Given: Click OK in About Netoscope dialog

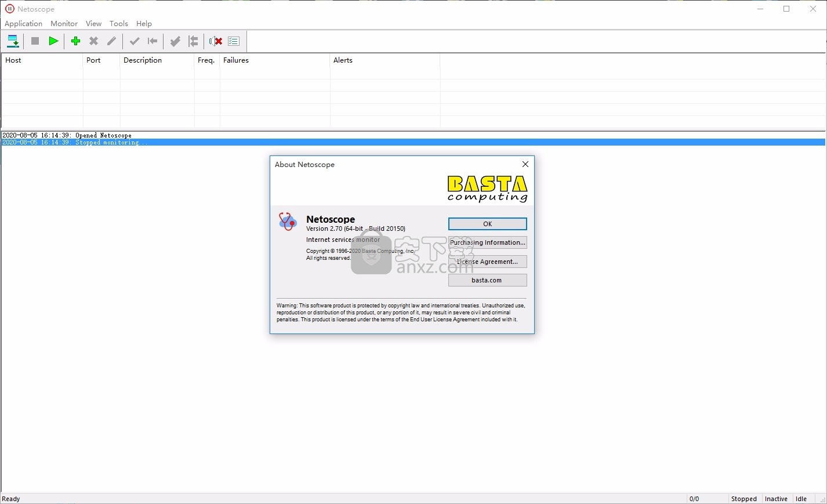Looking at the screenshot, I should (488, 224).
